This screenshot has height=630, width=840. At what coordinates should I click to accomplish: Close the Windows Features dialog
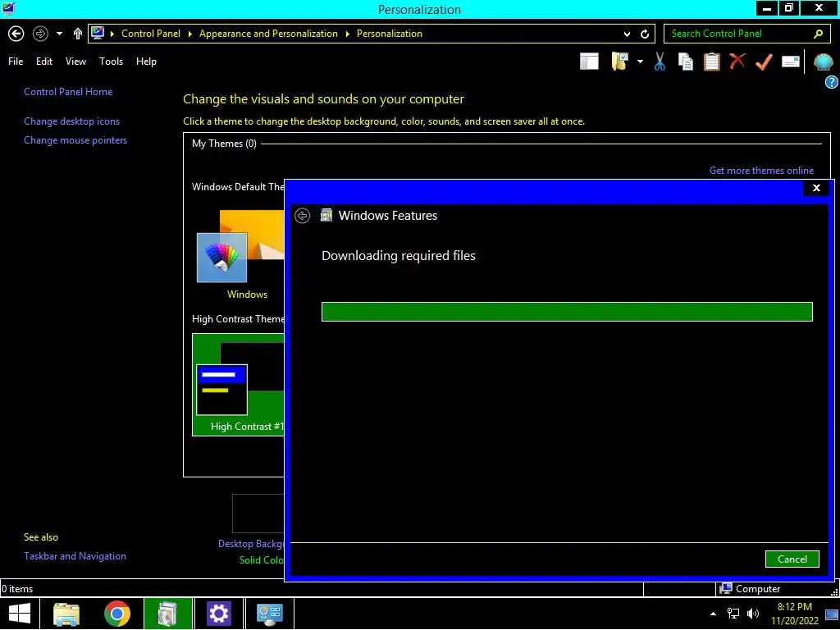[816, 188]
